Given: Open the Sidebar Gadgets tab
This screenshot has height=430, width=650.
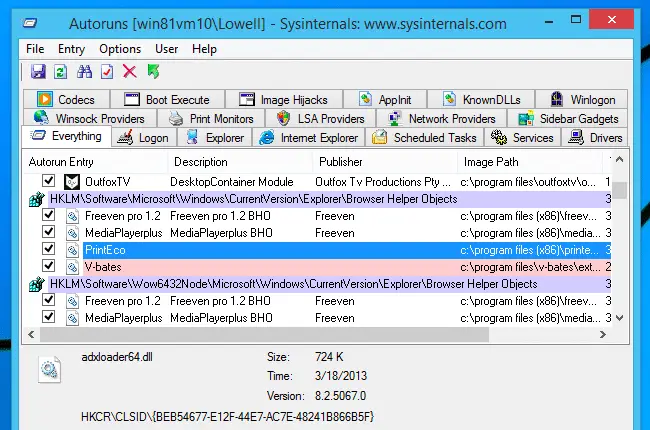Looking at the screenshot, I should (568, 119).
